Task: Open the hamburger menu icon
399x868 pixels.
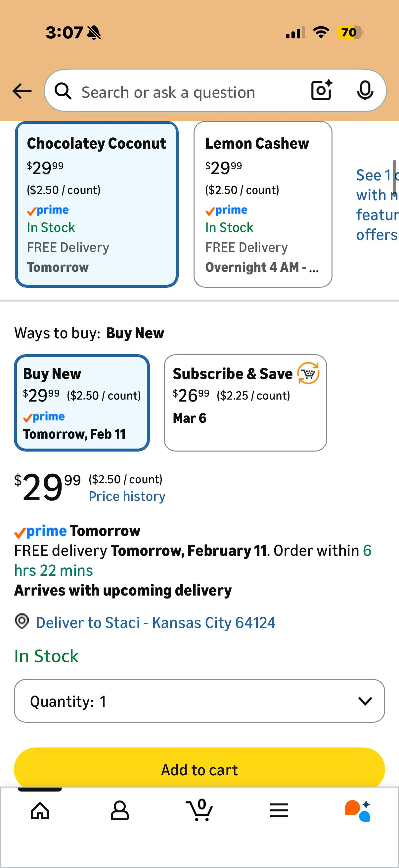Action: (279, 811)
